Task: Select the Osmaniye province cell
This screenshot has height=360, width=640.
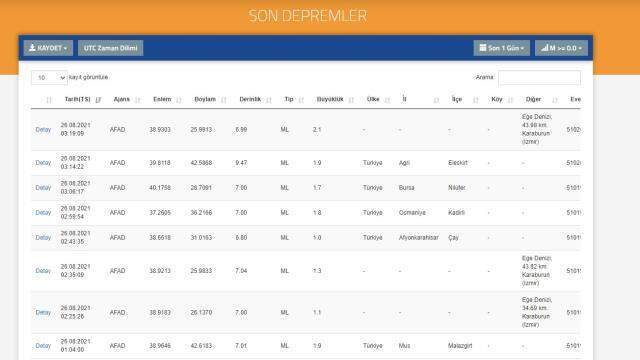Action: tap(412, 213)
